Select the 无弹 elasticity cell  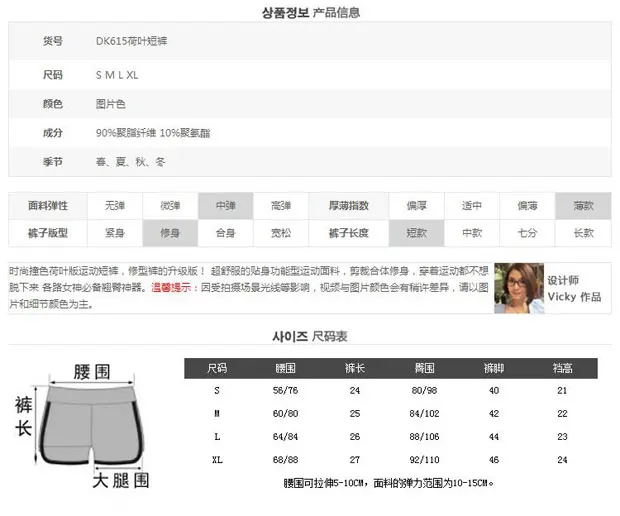click(115, 206)
